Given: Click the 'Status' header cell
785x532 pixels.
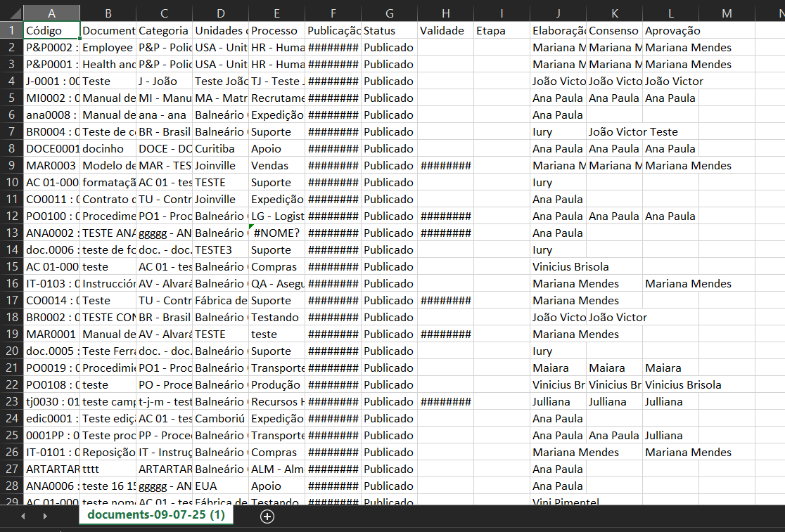Looking at the screenshot, I should click(x=390, y=30).
